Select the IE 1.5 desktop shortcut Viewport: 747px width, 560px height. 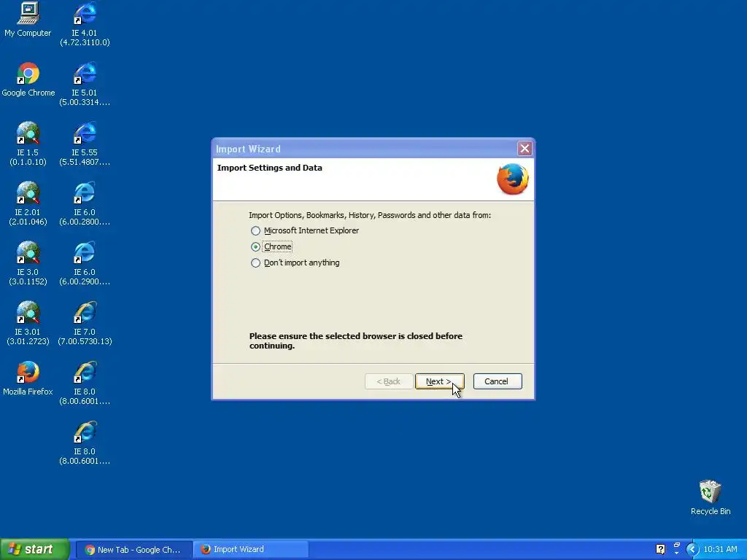click(28, 144)
